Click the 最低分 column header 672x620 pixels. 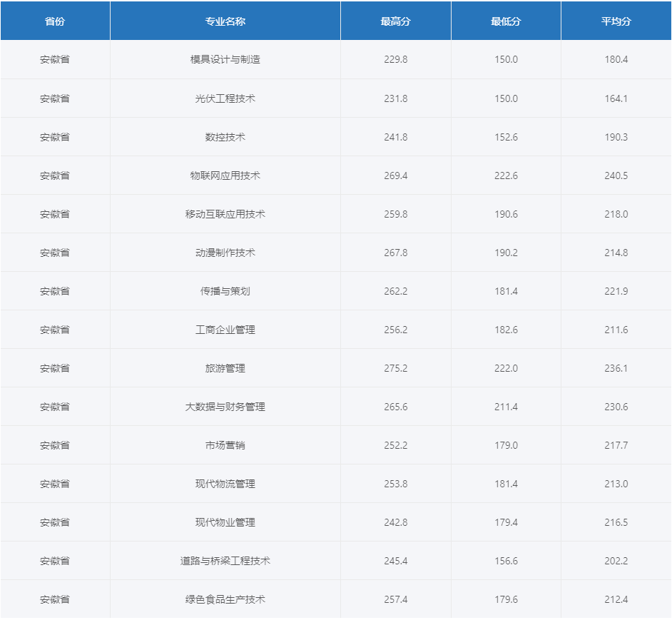coord(506,21)
